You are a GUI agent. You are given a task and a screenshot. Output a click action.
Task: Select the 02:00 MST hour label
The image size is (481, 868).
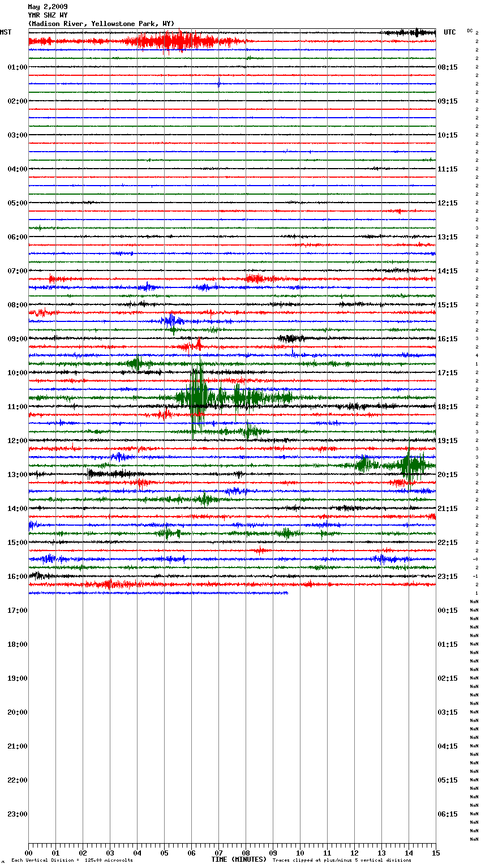(18, 101)
